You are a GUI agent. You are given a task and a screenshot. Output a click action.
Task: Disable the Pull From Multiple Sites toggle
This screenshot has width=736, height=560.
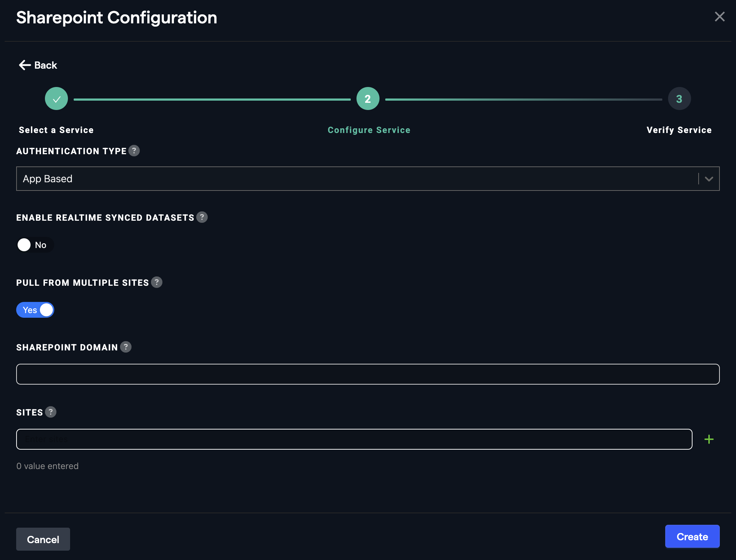(x=35, y=310)
